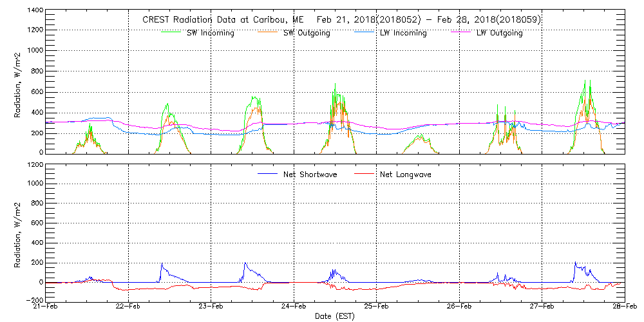
Task: Select the Net Longwave legend label
Action: pos(403,175)
